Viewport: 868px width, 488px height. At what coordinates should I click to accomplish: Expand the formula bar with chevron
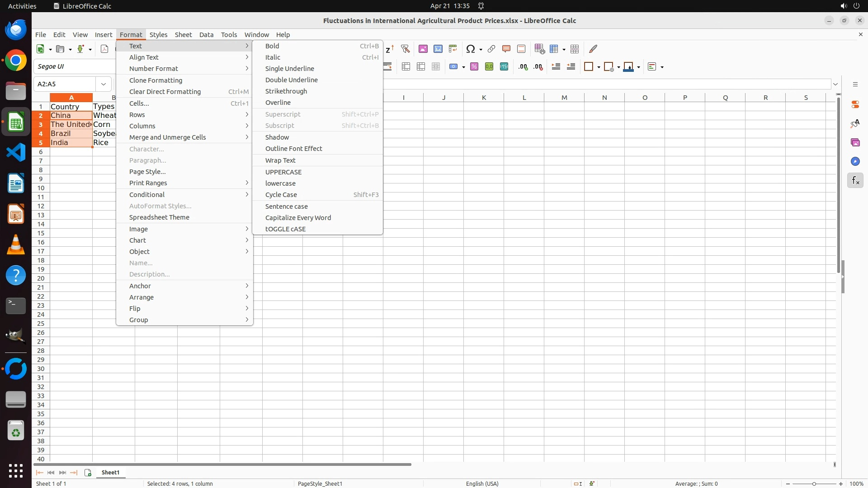point(835,84)
